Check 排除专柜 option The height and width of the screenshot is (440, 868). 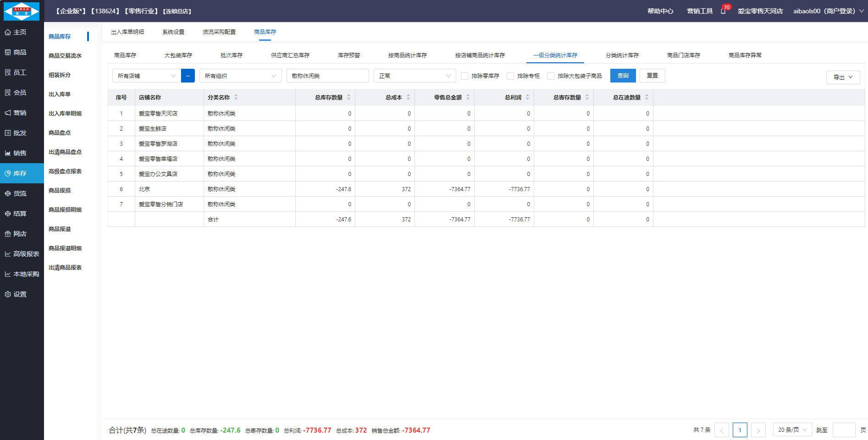510,76
